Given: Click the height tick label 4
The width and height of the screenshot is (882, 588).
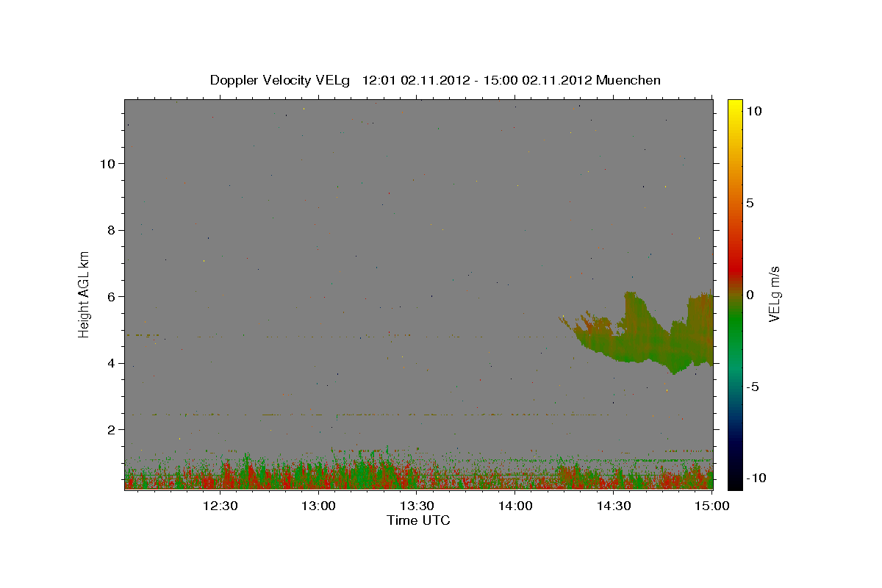Looking at the screenshot, I should (x=110, y=363).
